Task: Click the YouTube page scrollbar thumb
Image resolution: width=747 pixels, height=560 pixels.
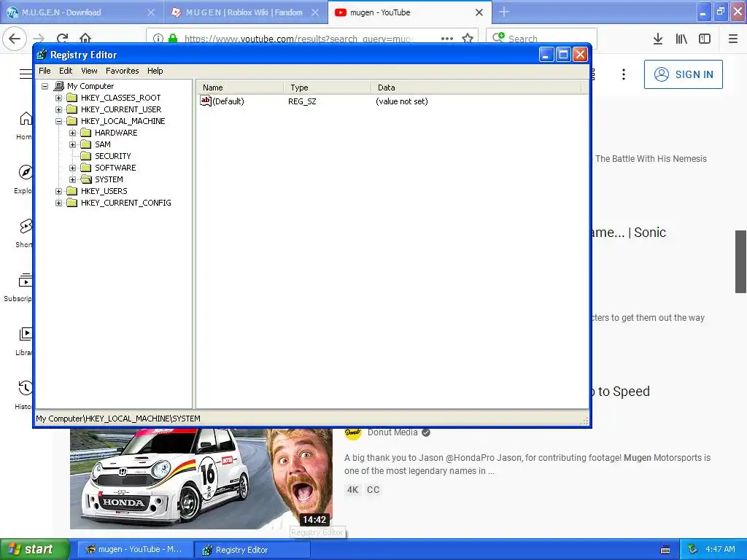Action: coord(741,262)
